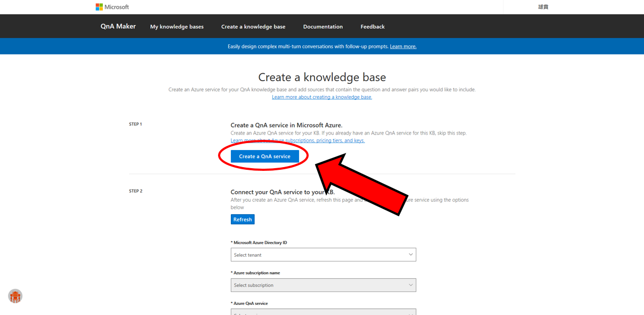
Task: Click banner text about multi-turn conversations
Action: coord(308,46)
